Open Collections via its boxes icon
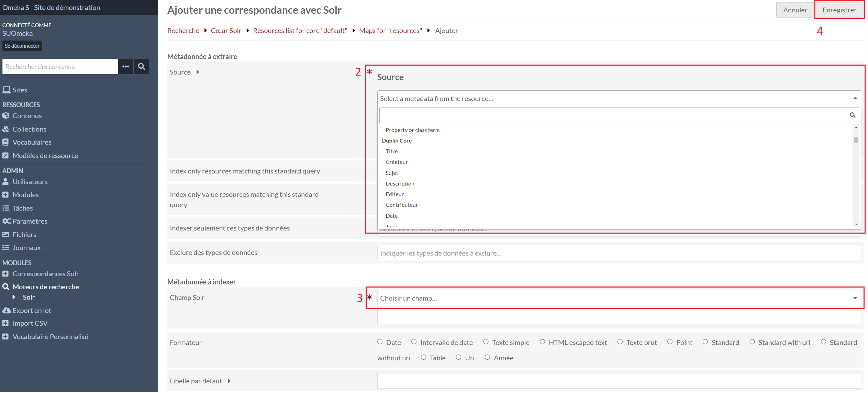Viewport: 868px width, 393px height. click(6, 129)
